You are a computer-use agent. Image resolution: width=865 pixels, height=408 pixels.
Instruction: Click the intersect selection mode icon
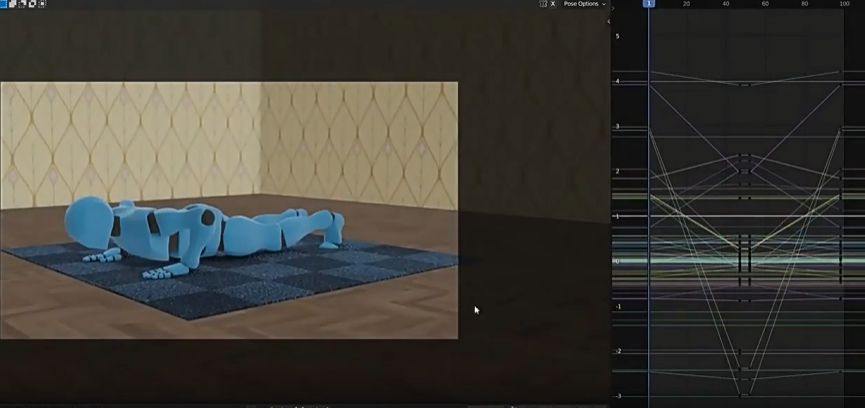point(41,4)
